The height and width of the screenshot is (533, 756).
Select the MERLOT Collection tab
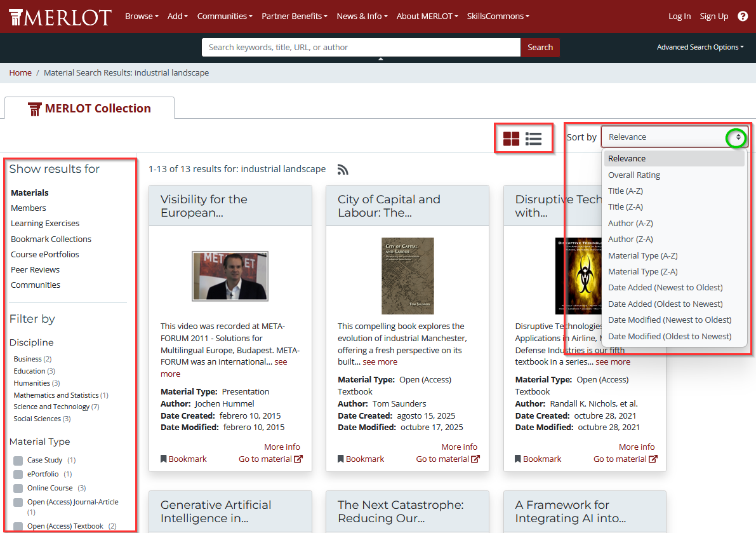click(90, 109)
